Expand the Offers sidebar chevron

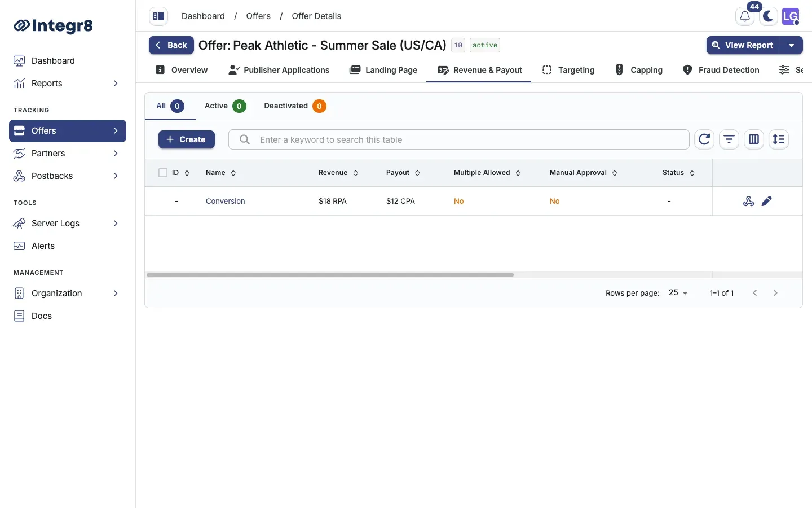(116, 131)
